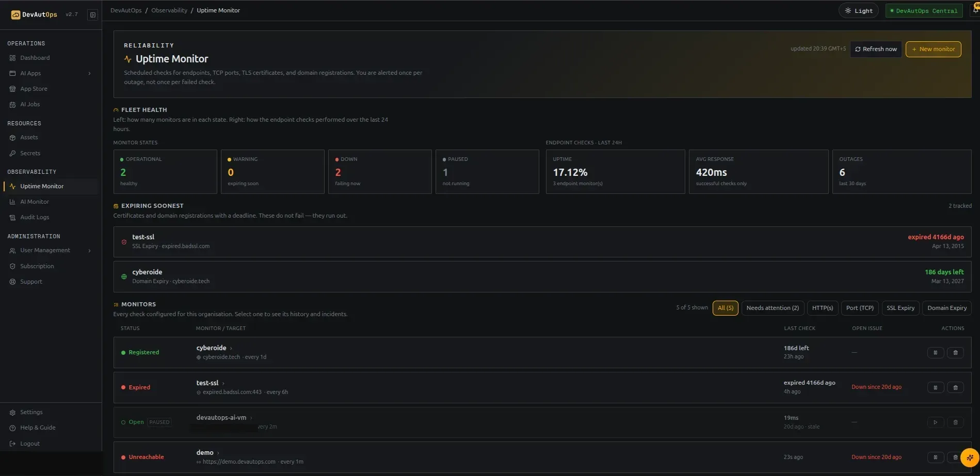Image resolution: width=980 pixels, height=476 pixels.
Task: Toggle Light theme mode
Action: (x=858, y=11)
